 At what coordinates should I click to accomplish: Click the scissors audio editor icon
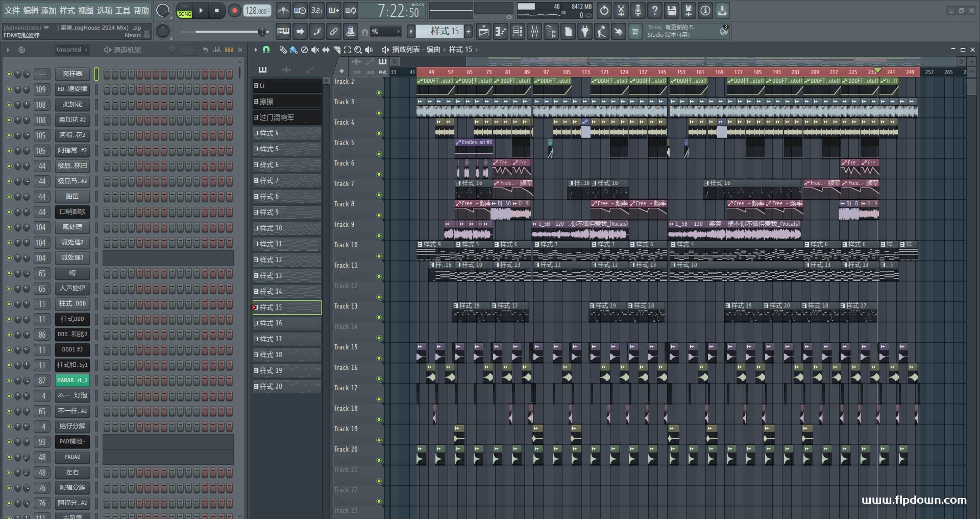click(621, 10)
